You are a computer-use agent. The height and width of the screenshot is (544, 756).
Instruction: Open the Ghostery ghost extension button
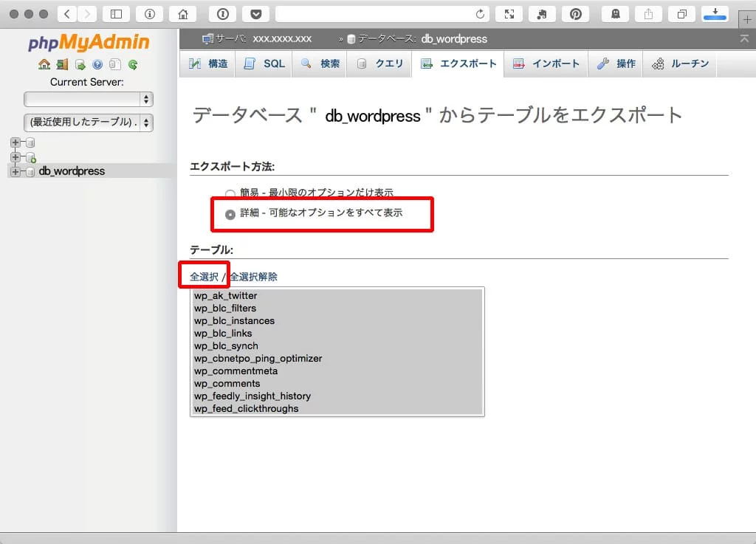point(616,14)
